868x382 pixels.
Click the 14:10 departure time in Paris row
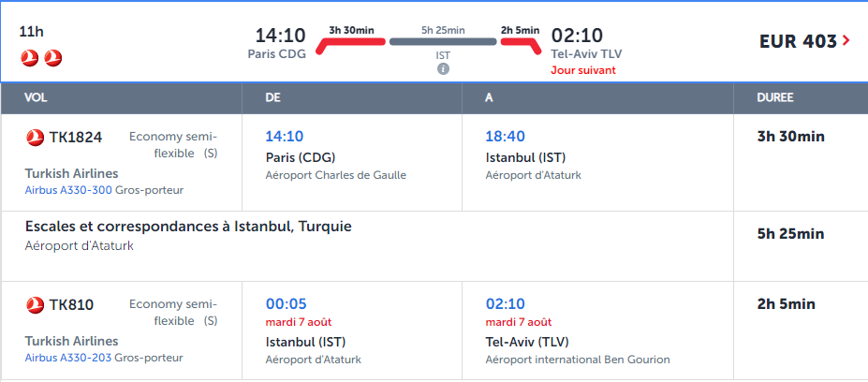pyautogui.click(x=285, y=136)
